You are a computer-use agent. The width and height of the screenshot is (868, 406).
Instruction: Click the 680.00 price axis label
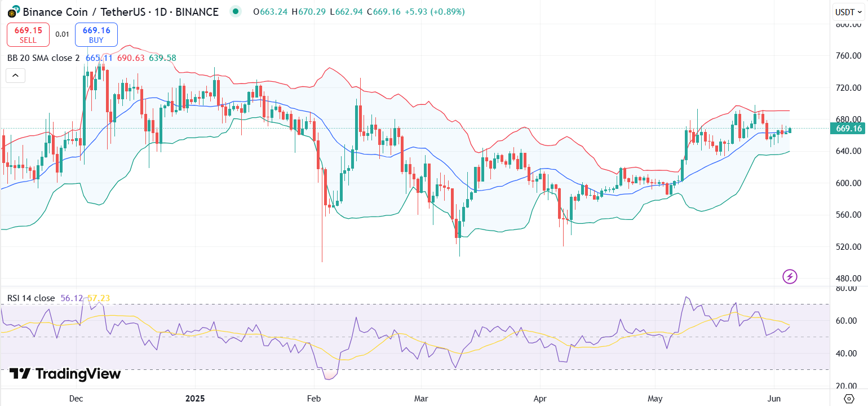(850, 119)
